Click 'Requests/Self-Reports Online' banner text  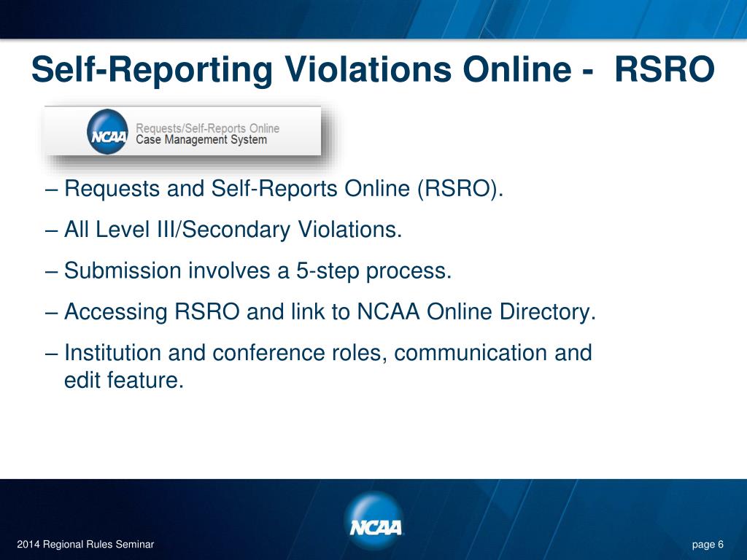(208, 128)
